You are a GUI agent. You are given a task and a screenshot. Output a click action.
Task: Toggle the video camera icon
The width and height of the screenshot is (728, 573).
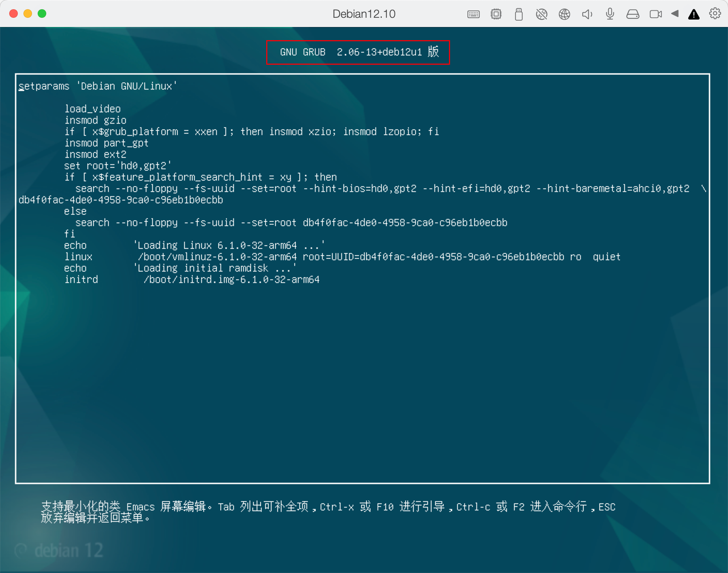coord(655,14)
